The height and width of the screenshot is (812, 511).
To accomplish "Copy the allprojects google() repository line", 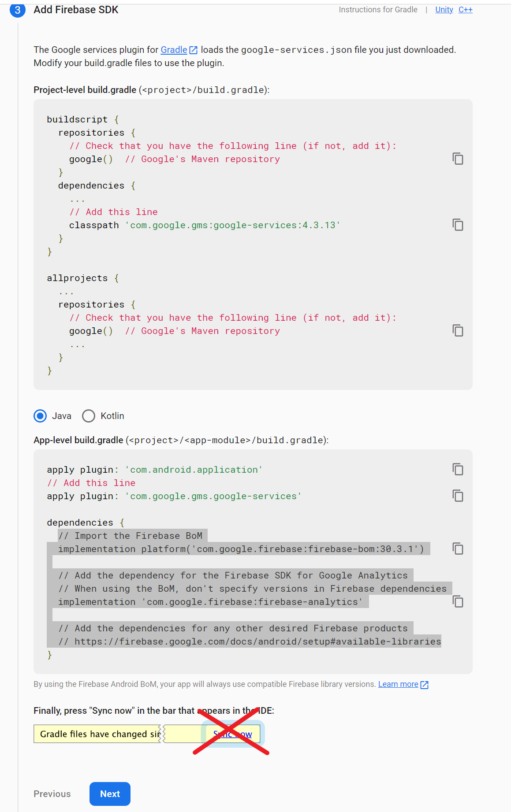I will [458, 330].
